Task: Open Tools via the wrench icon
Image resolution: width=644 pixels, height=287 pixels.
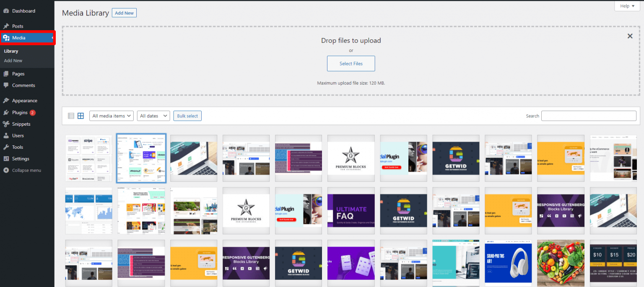Action: pos(6,147)
